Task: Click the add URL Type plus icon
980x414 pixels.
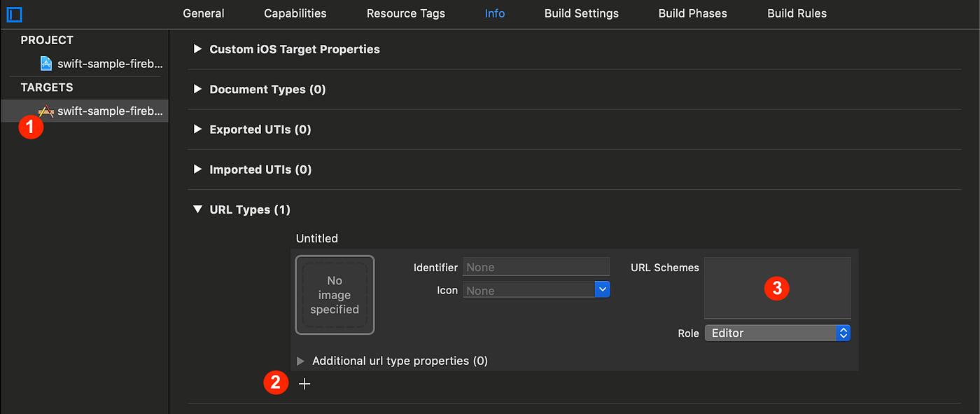Action: 304,383
